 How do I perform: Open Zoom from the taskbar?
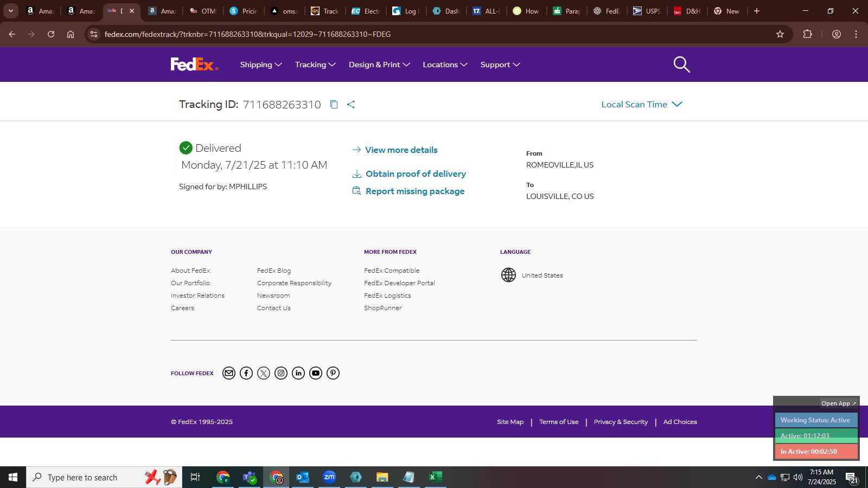pos(329,477)
